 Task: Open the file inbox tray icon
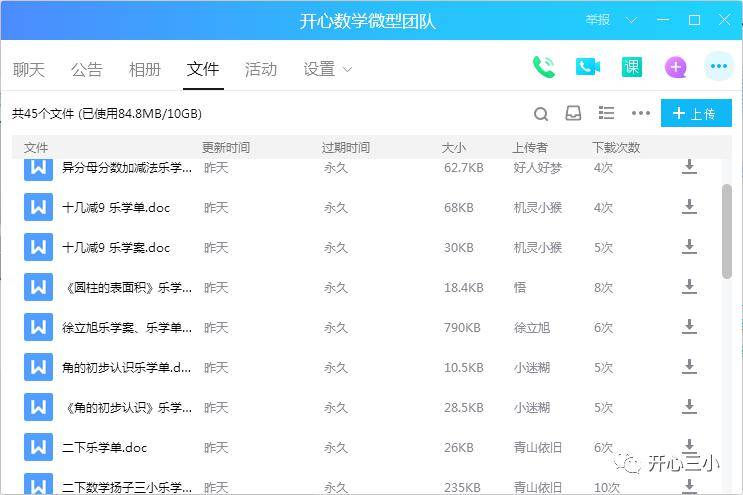coord(573,113)
